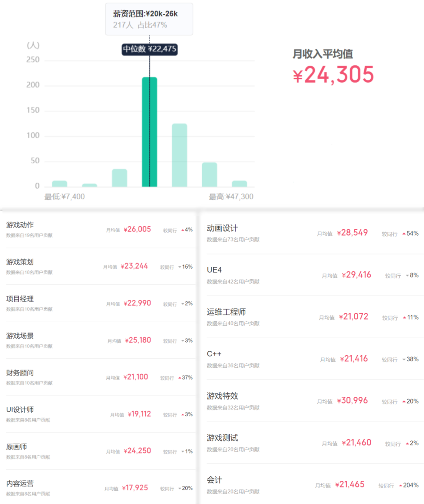
Task: Select the 项目经理 job entry
Action: click(20, 299)
